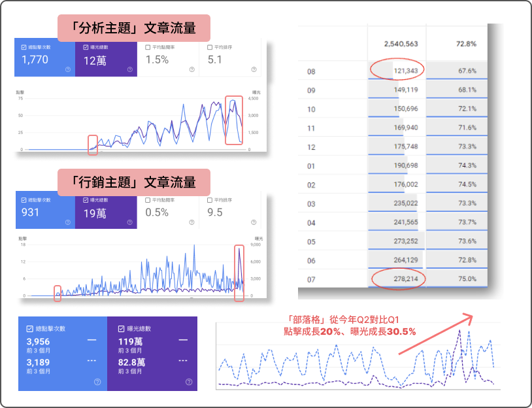Click the 150,696 value
532x408 pixels.
click(406, 109)
